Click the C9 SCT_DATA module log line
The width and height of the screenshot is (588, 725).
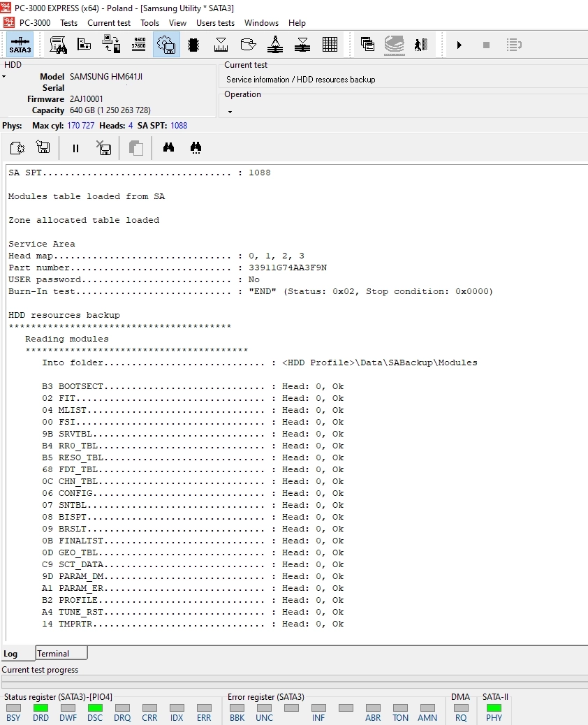coord(193,564)
